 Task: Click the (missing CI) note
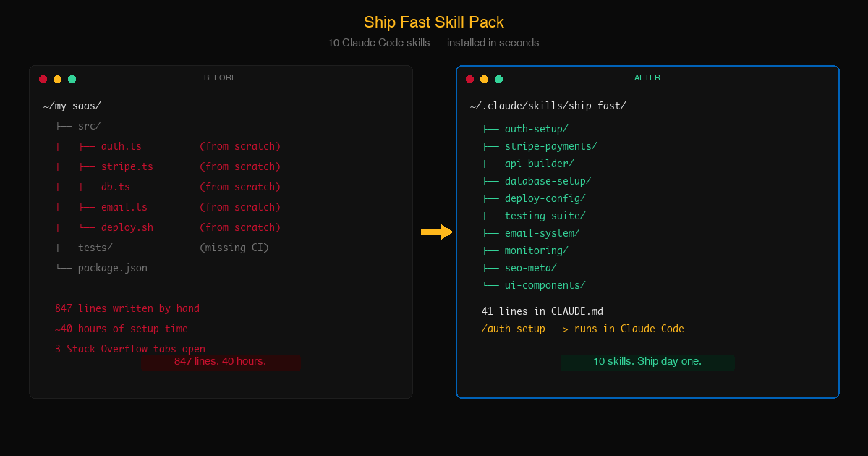(234, 248)
